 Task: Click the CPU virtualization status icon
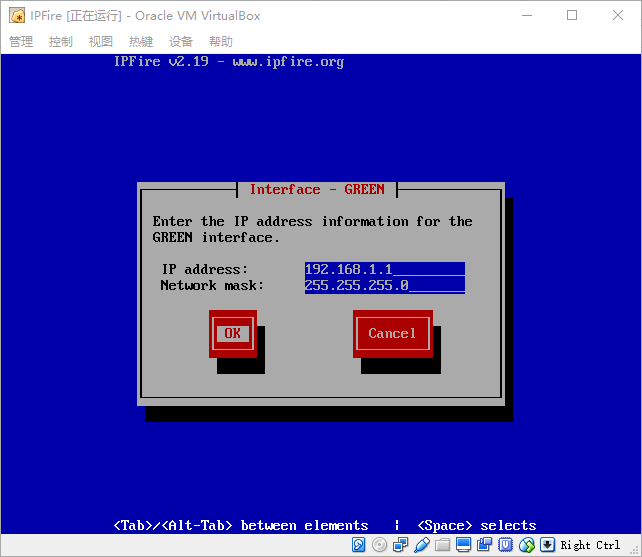click(x=506, y=545)
